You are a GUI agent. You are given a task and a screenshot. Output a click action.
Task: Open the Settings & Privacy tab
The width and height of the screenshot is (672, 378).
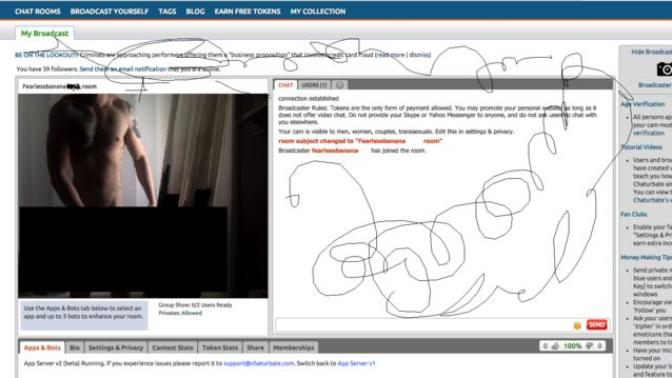[x=116, y=348]
